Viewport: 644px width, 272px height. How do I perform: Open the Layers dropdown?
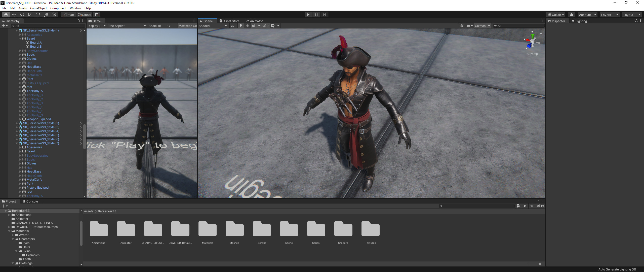[x=610, y=15]
